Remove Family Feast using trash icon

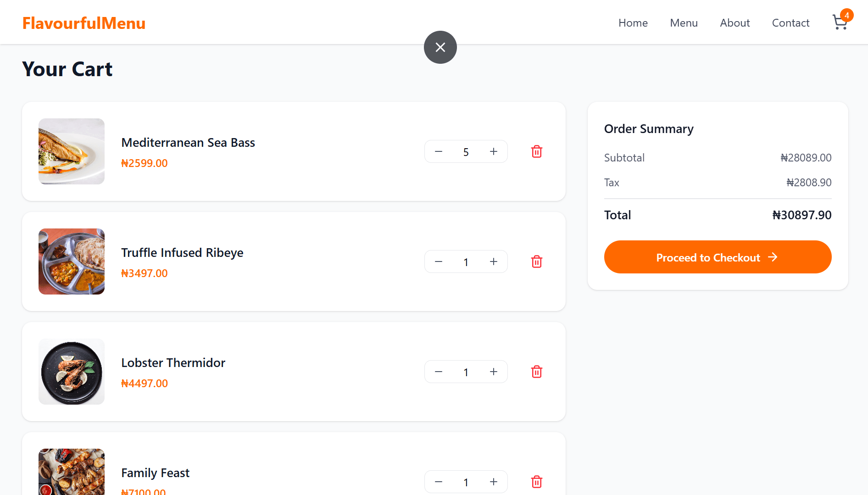537,482
